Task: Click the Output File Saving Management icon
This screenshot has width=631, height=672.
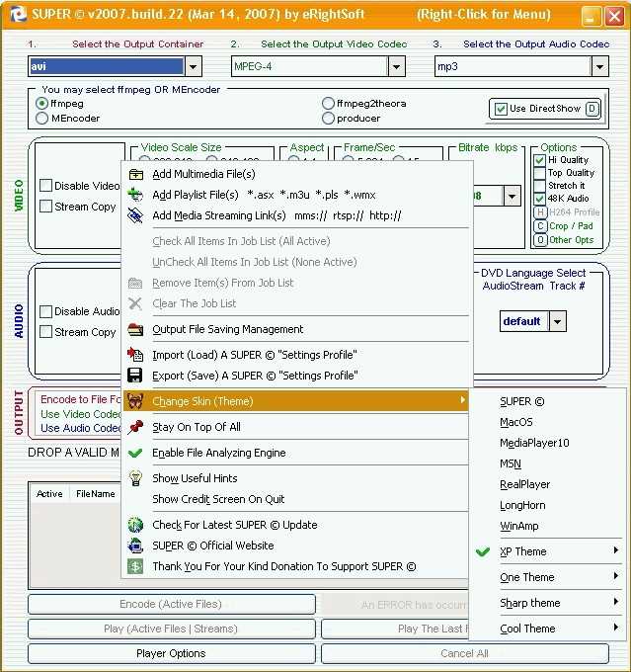Action: point(135,329)
